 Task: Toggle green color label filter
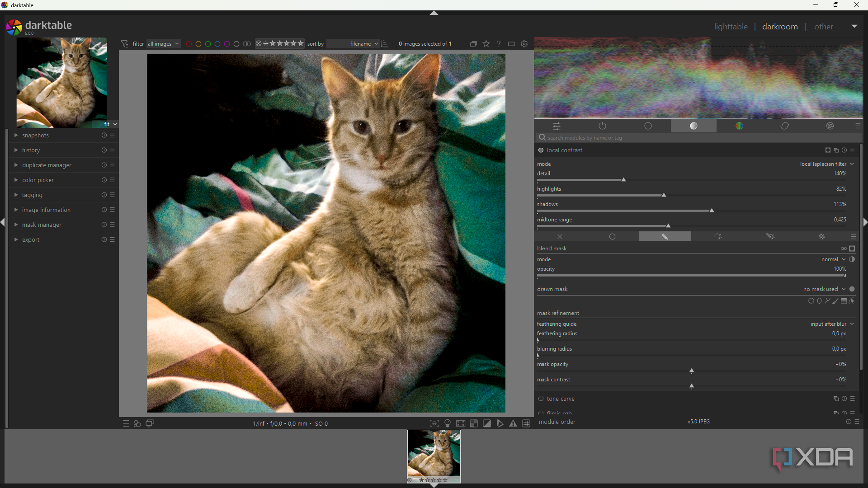pos(208,44)
